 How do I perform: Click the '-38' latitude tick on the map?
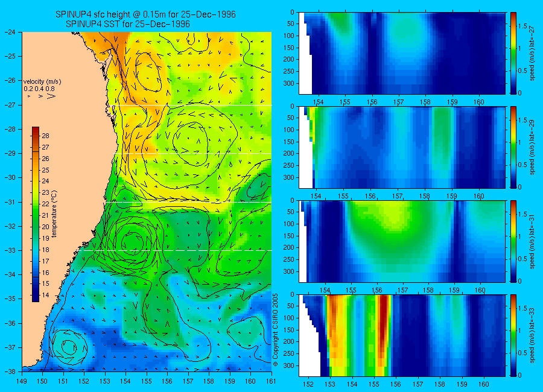click(10, 371)
